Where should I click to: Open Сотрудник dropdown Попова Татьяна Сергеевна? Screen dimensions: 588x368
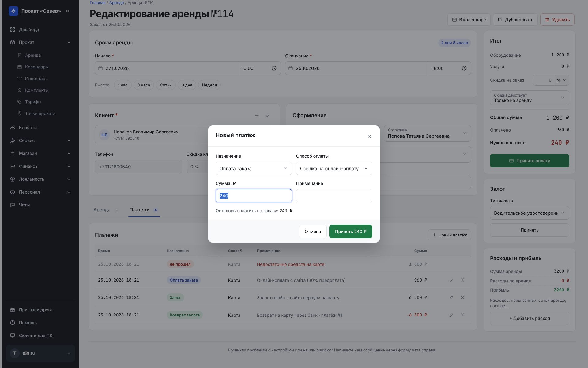[x=427, y=133]
